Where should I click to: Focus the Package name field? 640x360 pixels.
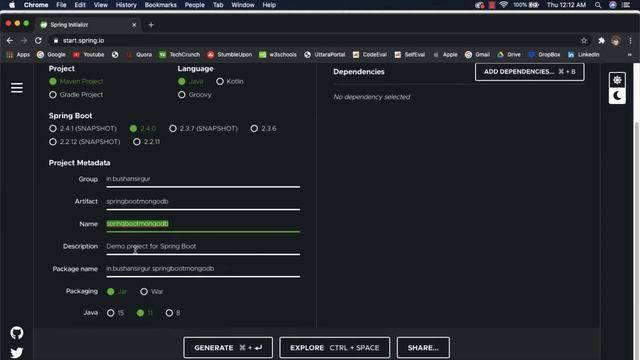point(203,269)
